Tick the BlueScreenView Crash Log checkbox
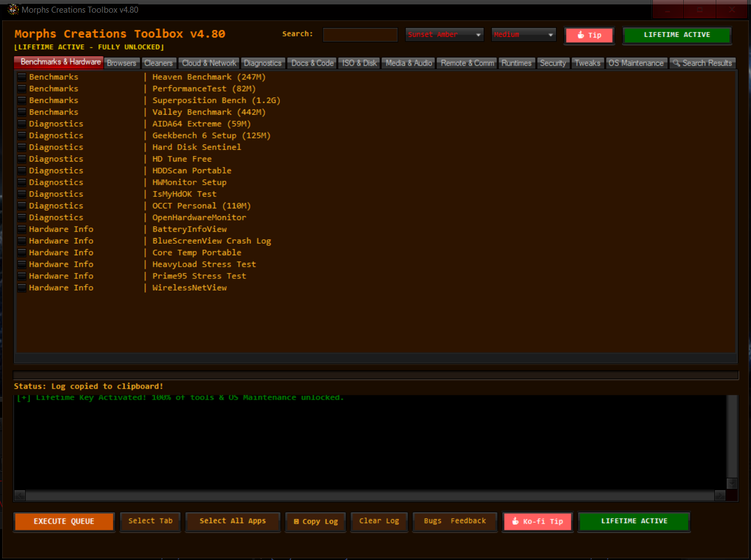The width and height of the screenshot is (751, 560). 22,241
